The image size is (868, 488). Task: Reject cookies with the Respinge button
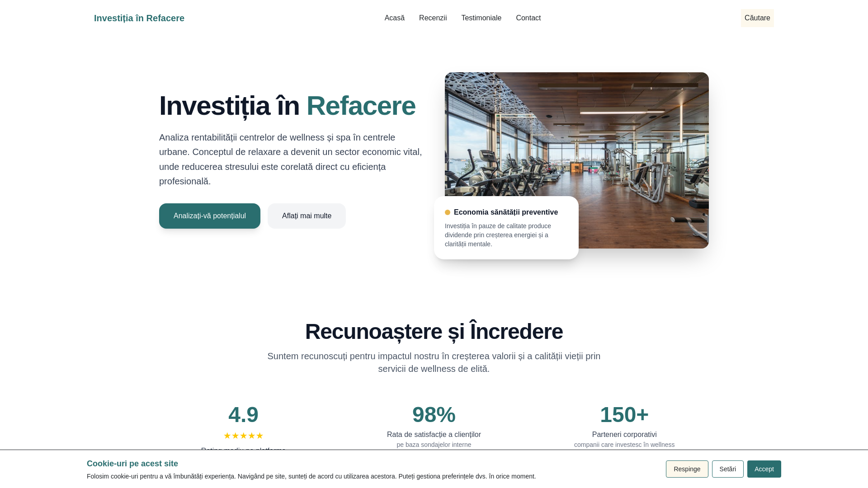687,469
